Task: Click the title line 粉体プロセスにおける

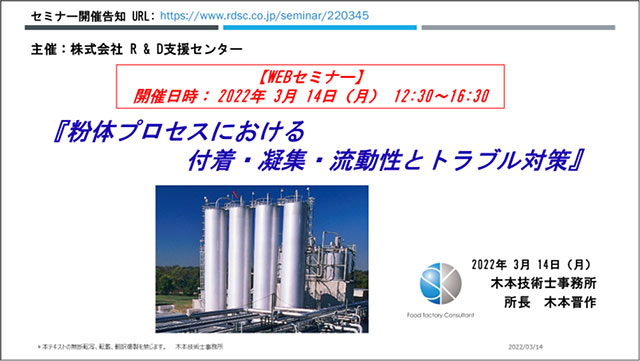Action: tap(180, 132)
